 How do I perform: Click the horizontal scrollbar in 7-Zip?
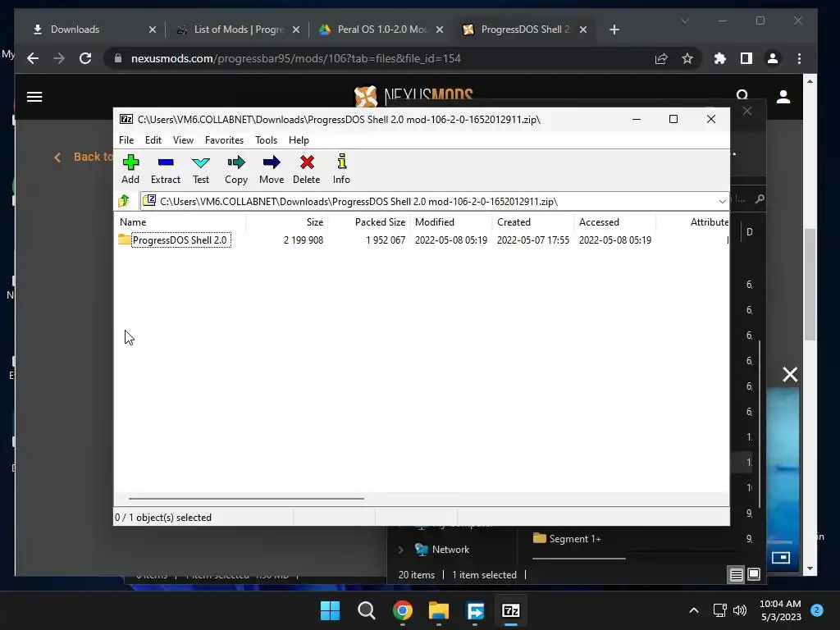click(246, 498)
